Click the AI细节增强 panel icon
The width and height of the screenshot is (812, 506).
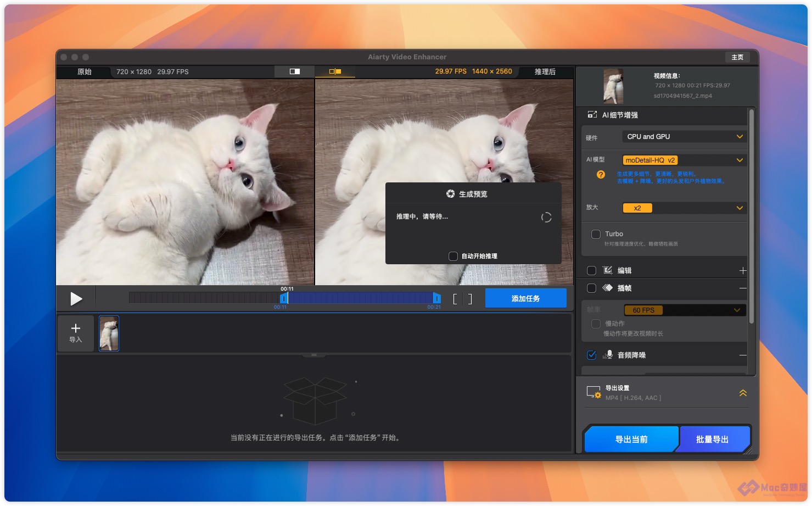point(592,115)
